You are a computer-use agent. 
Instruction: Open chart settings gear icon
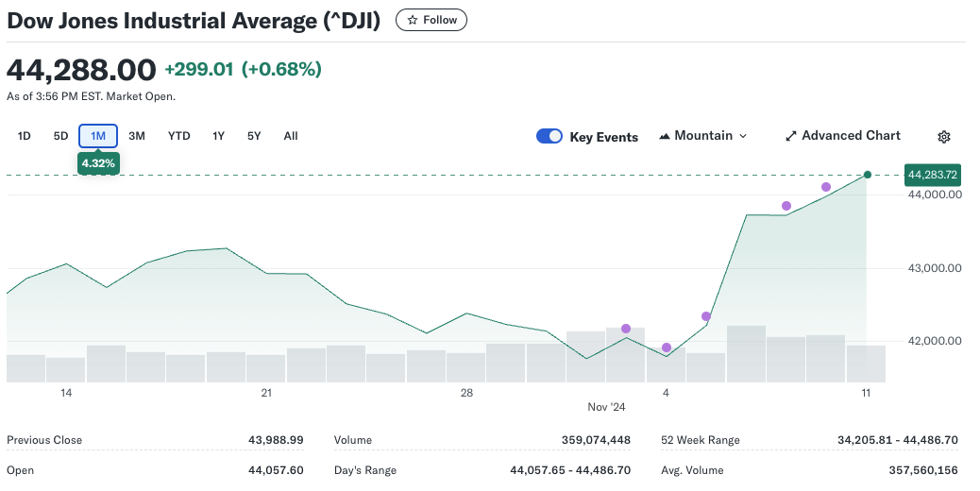pyautogui.click(x=943, y=137)
